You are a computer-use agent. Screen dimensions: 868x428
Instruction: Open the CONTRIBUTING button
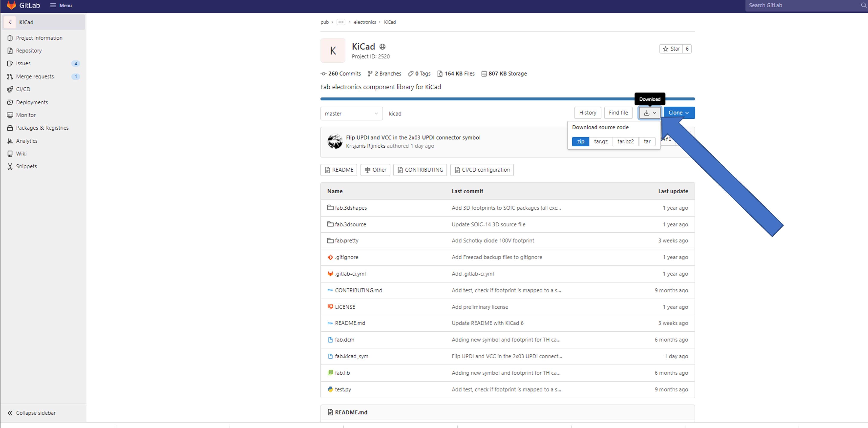pyautogui.click(x=420, y=170)
